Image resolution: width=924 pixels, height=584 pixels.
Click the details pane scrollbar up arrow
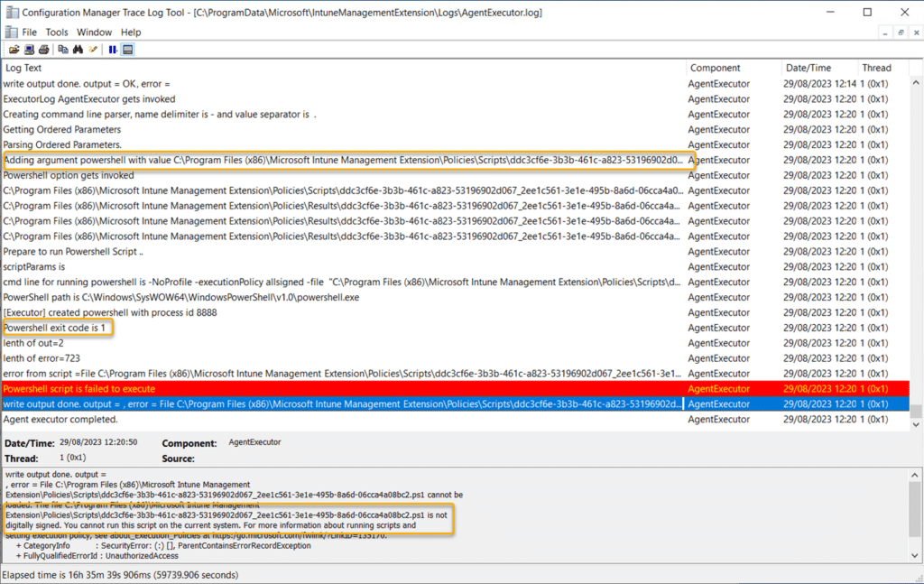915,476
